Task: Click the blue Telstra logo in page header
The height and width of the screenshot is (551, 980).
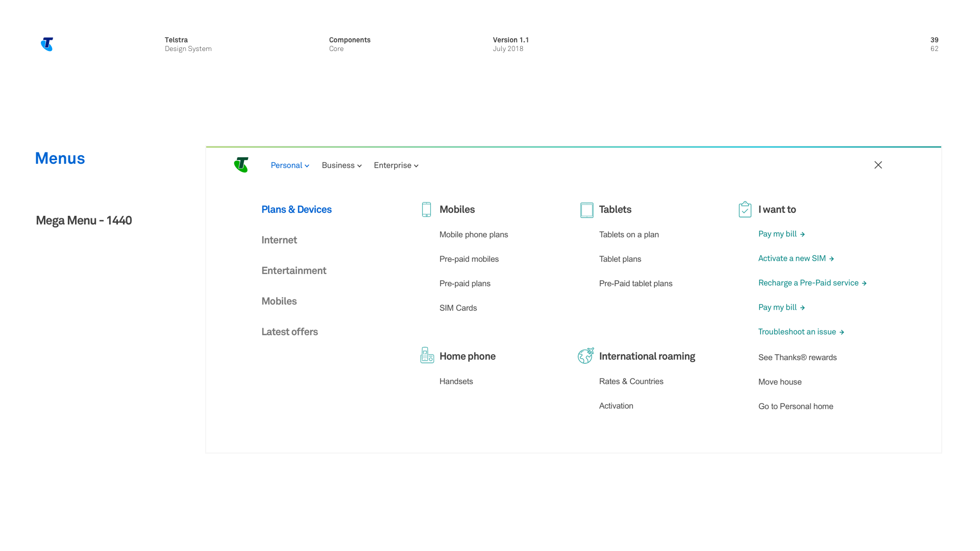Action: coord(47,44)
